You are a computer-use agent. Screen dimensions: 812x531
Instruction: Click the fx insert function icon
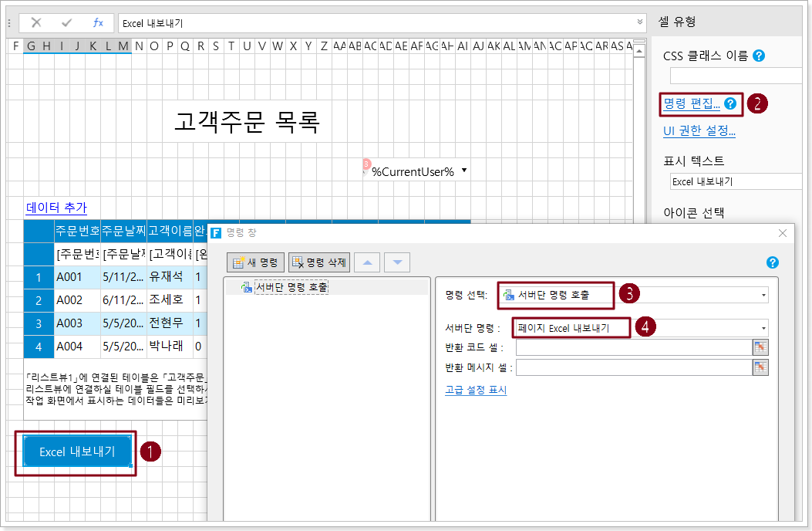[98, 23]
